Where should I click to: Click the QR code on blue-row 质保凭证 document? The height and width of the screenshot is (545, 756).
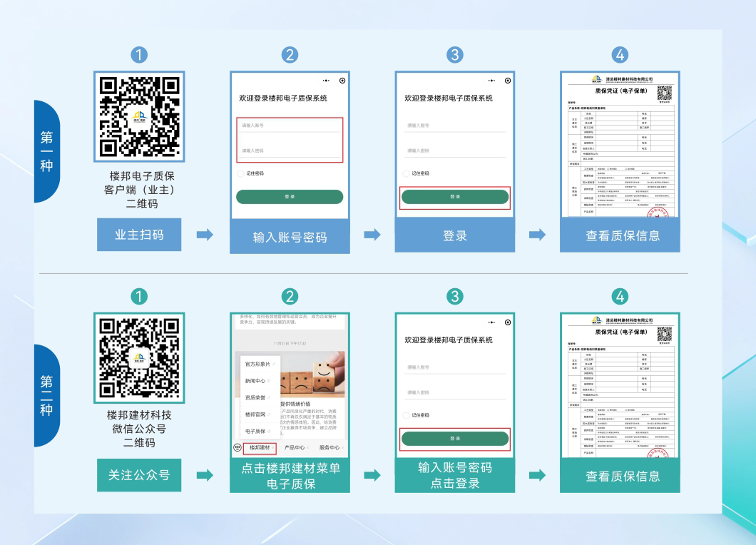(665, 93)
